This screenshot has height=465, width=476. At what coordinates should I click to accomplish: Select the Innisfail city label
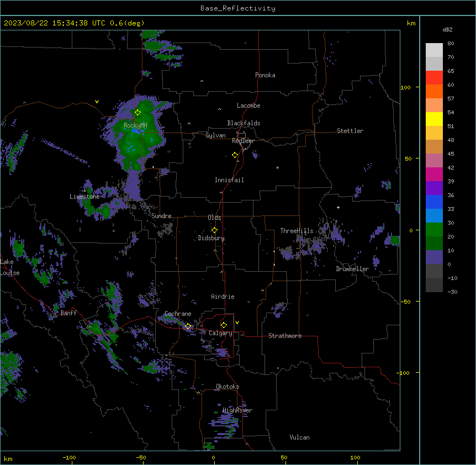click(x=229, y=180)
